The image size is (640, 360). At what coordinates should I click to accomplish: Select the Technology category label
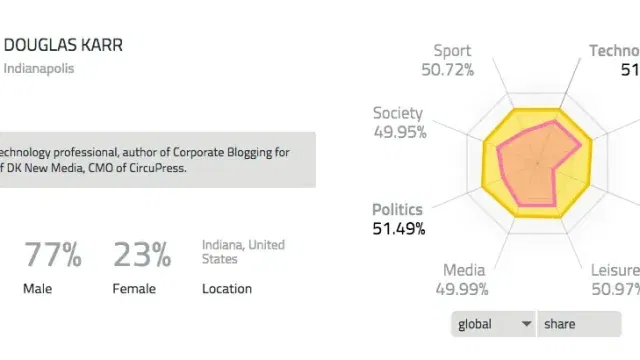pyautogui.click(x=615, y=60)
